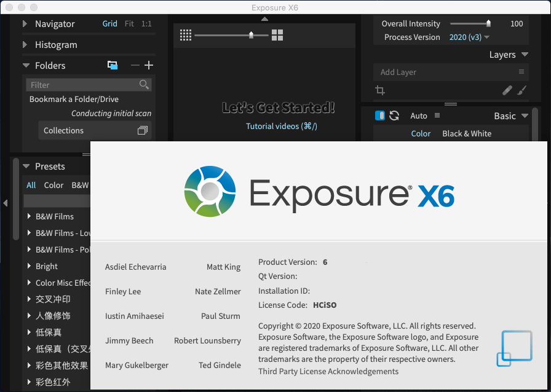Viewport: 551px width, 392px height.
Task: Expand the 低保真（交叉 preset group
Action: [30, 348]
